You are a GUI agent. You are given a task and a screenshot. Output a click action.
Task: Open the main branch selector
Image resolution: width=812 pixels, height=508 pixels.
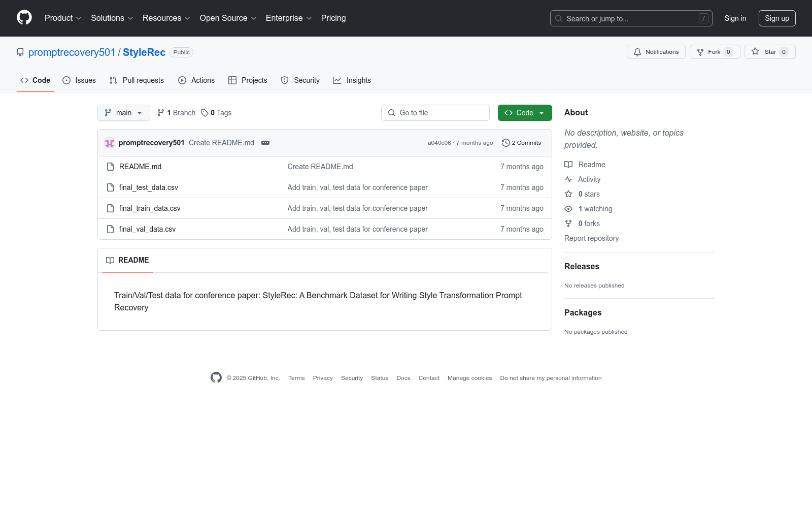pos(124,113)
